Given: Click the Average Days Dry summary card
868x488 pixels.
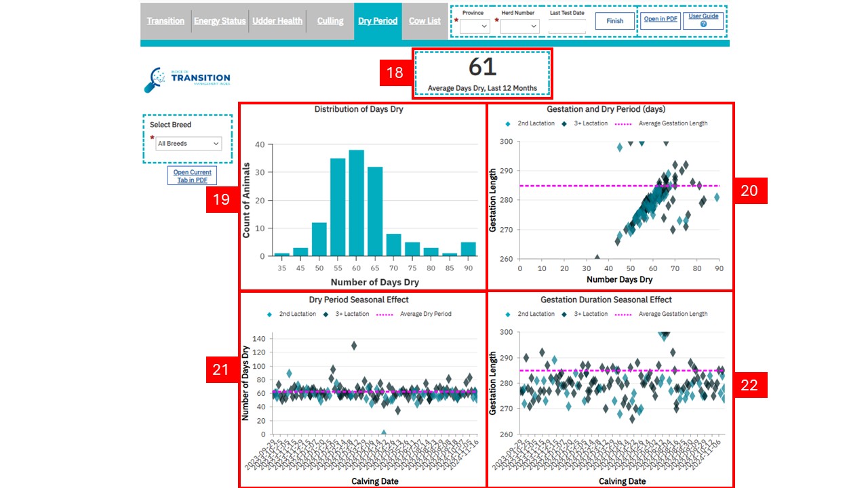Looking at the screenshot, I should (482, 73).
